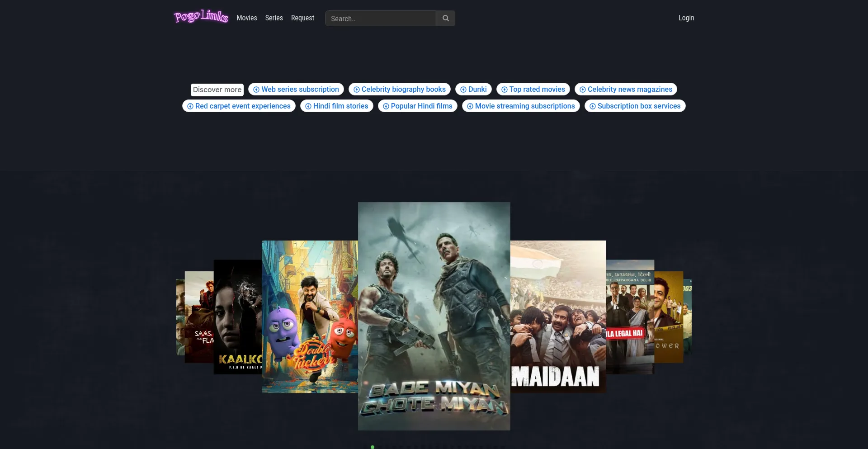
Task: Select Movie streaming subscriptions chip
Action: coord(521,106)
